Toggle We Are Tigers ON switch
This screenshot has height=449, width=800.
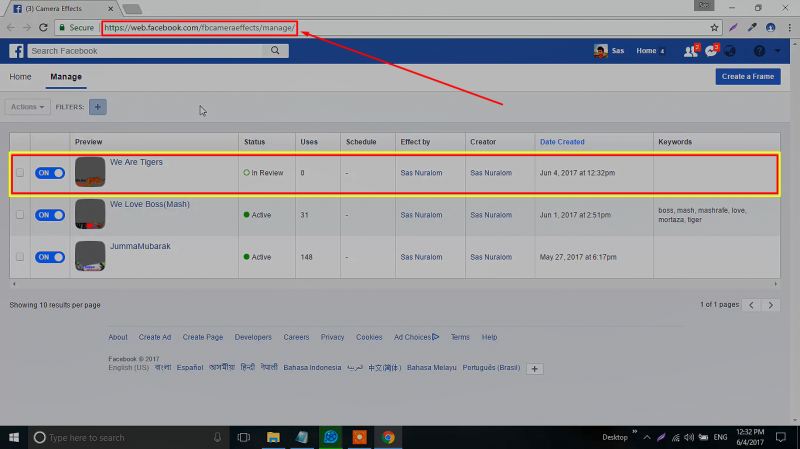click(50, 173)
